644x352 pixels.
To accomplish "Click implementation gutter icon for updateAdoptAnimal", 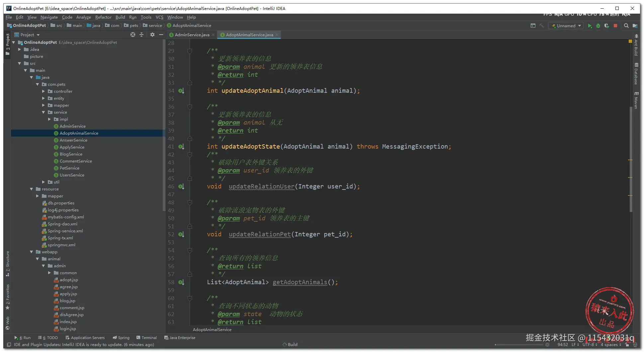I will click(x=181, y=91).
